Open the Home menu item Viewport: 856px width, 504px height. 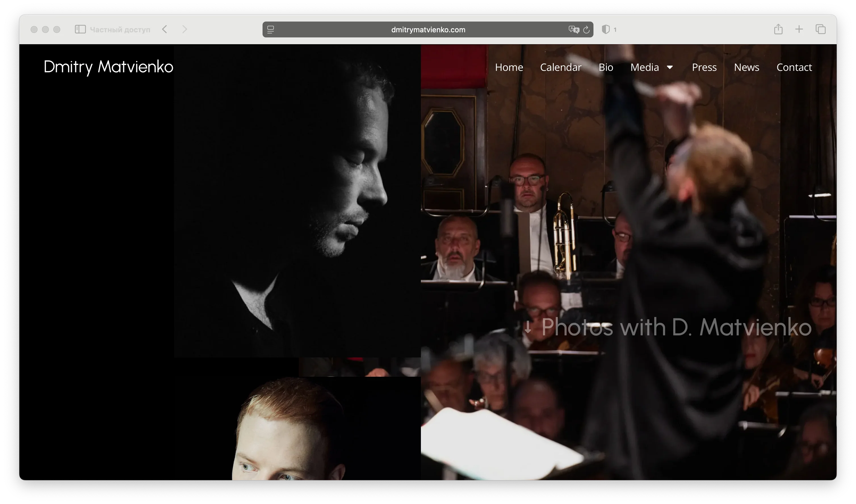509,67
